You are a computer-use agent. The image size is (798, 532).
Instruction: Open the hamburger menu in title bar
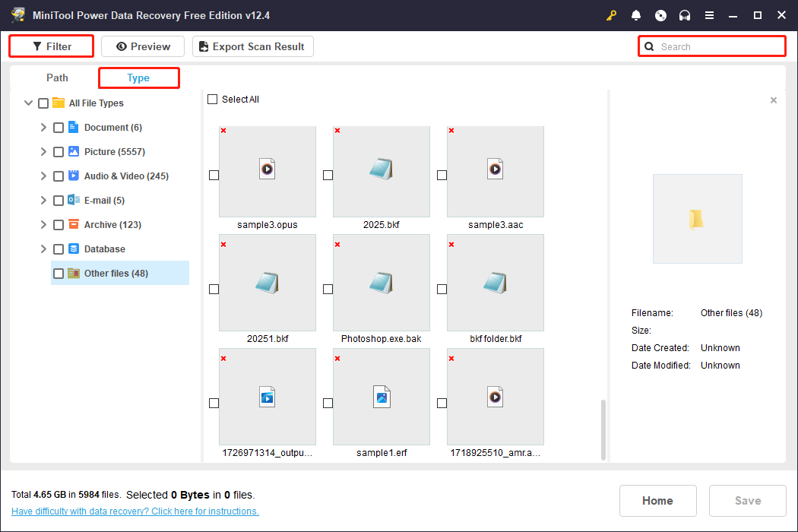pos(709,15)
